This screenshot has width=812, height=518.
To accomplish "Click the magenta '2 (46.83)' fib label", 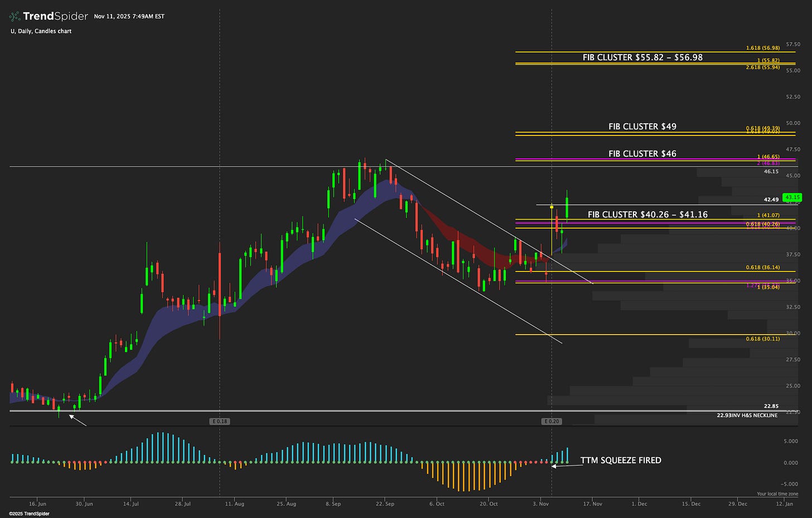I will coord(768,163).
